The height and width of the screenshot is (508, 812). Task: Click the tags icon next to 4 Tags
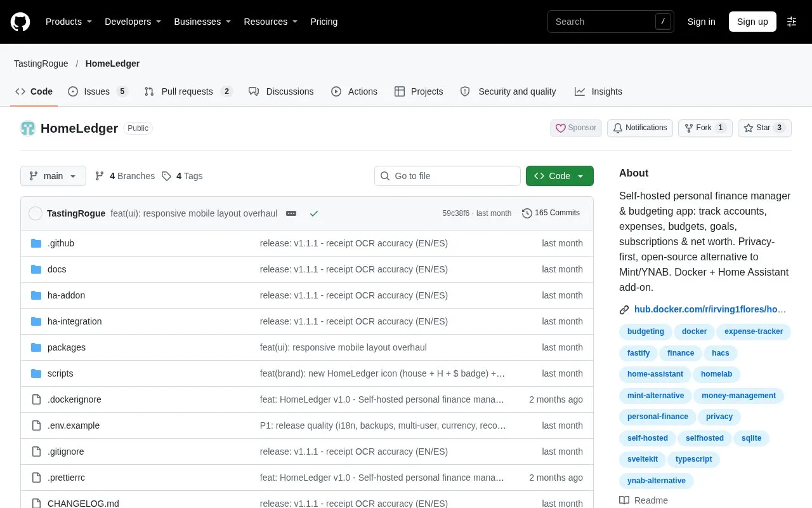click(x=166, y=176)
